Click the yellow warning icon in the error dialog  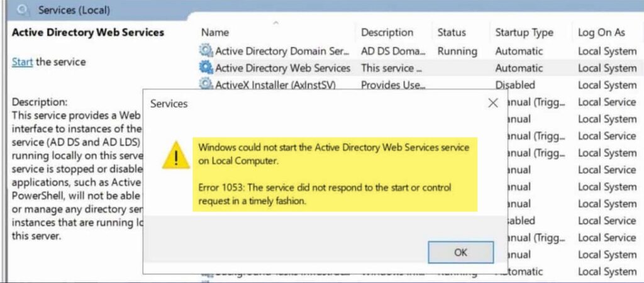click(x=176, y=156)
